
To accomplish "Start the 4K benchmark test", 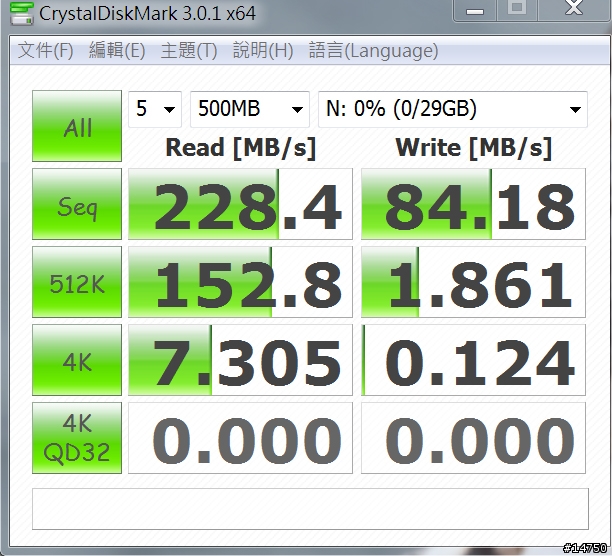I will pyautogui.click(x=77, y=360).
